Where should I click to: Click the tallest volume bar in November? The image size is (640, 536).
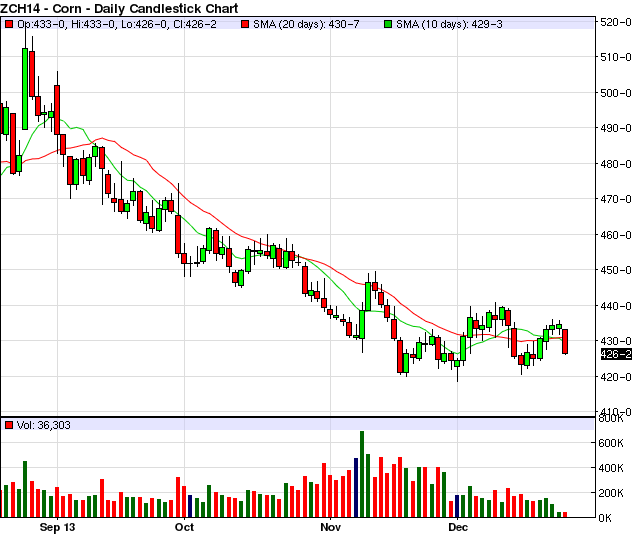click(x=362, y=474)
